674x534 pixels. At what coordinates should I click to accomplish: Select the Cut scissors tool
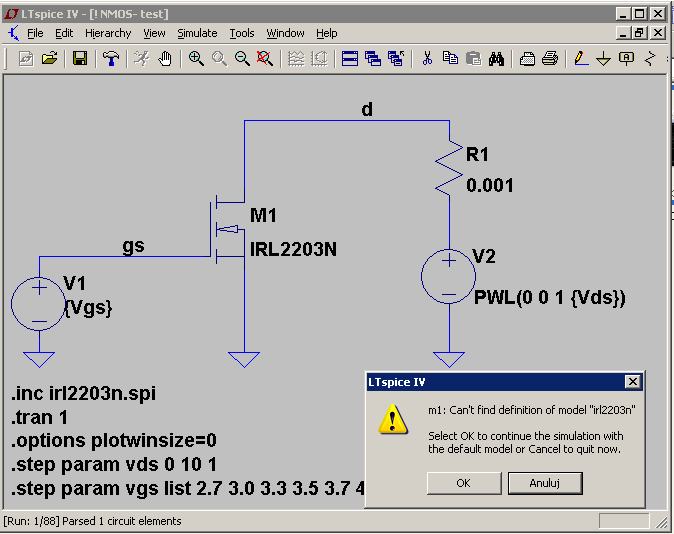427,58
